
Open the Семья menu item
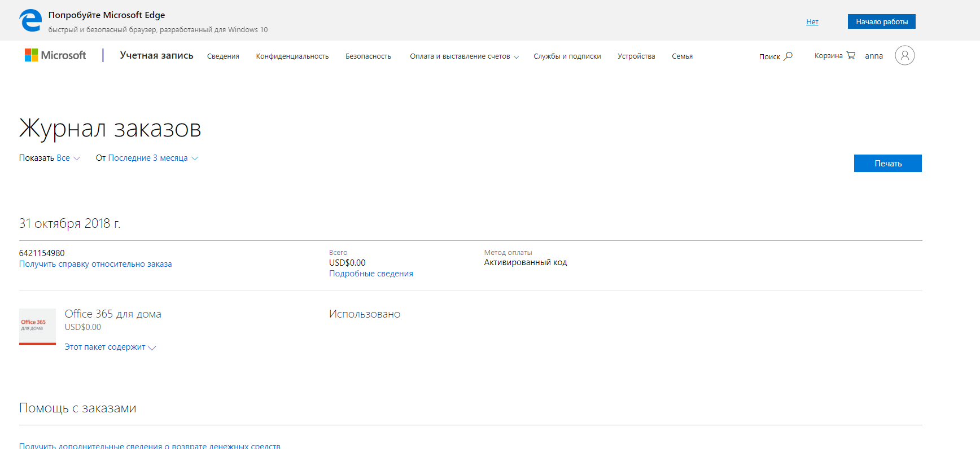pos(682,56)
